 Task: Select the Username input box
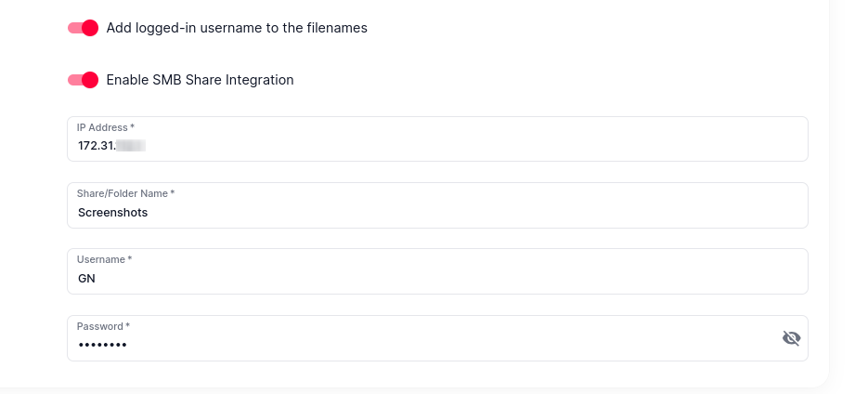tap(437, 271)
